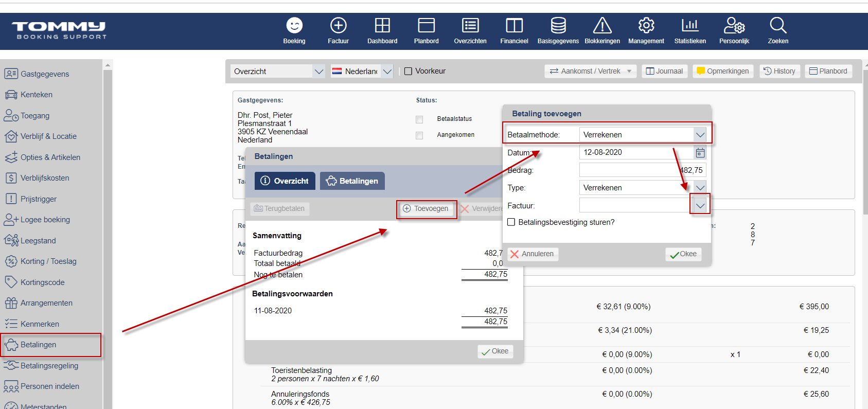Open Opties & Artikelen in sidebar
Viewport: 868px width, 409px height.
tap(50, 157)
